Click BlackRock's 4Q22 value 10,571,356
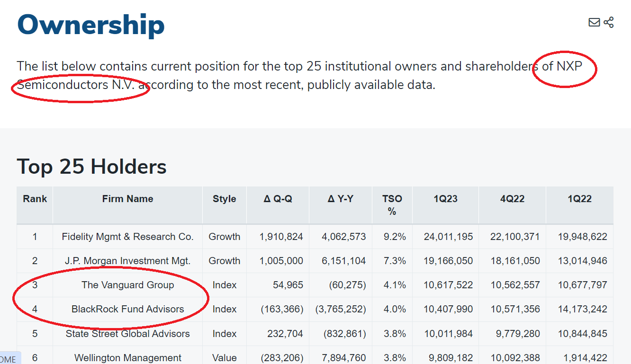 pyautogui.click(x=515, y=309)
